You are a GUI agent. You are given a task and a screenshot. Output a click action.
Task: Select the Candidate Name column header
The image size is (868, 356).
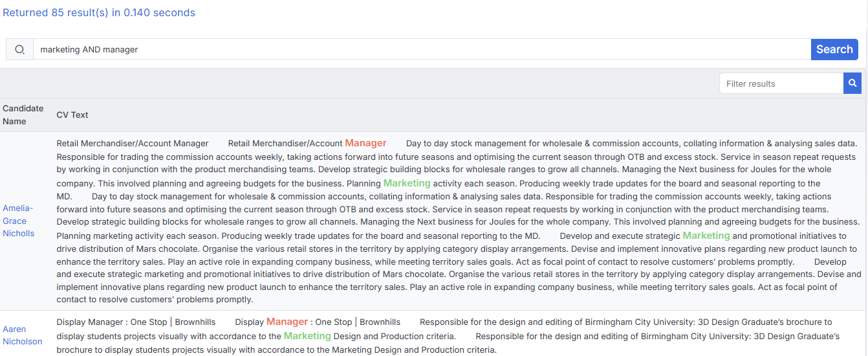click(x=23, y=115)
